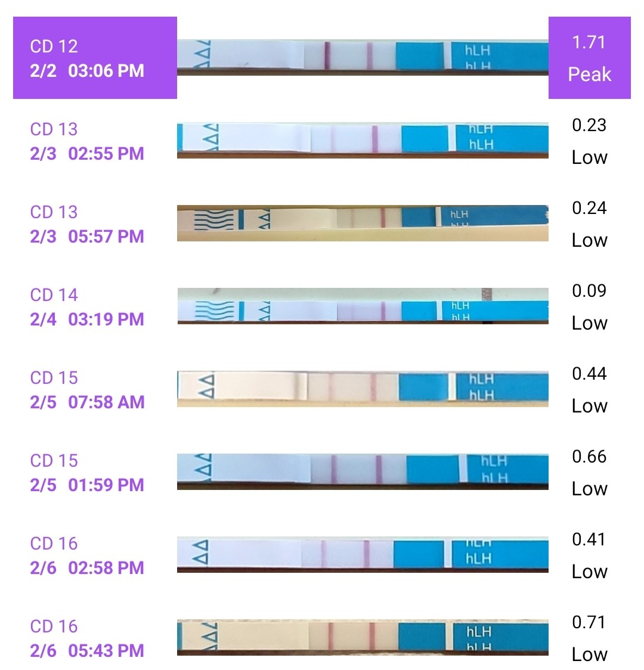644x670 pixels.
Task: View the 2/5 01:59 PM strip photo
Action: 363,472
